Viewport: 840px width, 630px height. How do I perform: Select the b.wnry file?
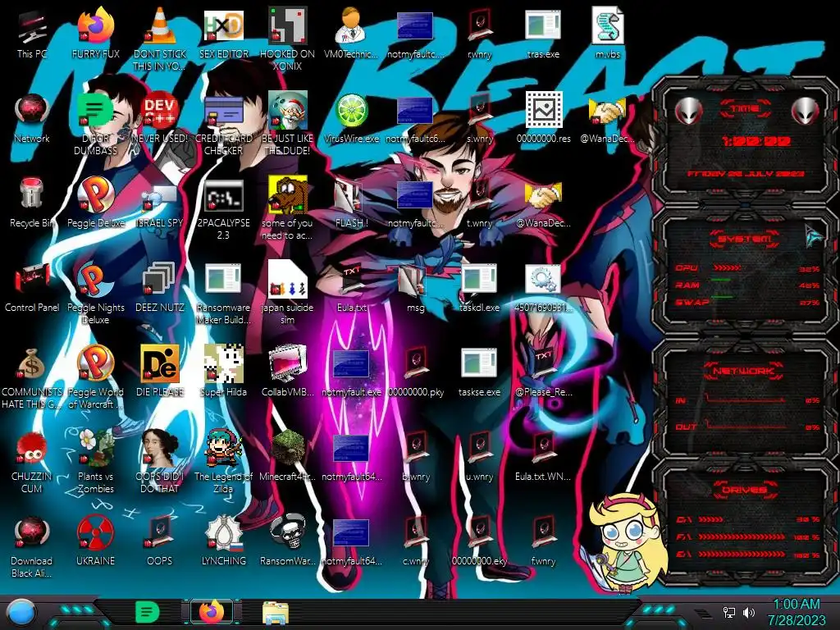tap(415, 456)
